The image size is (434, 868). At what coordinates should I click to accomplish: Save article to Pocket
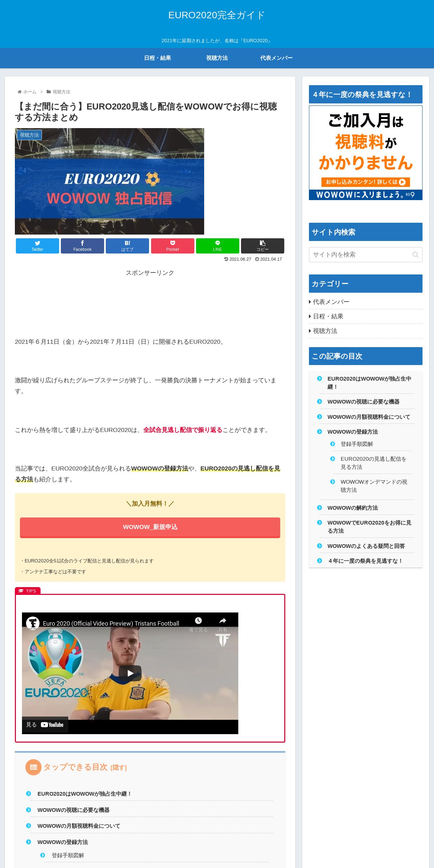pyautogui.click(x=173, y=246)
